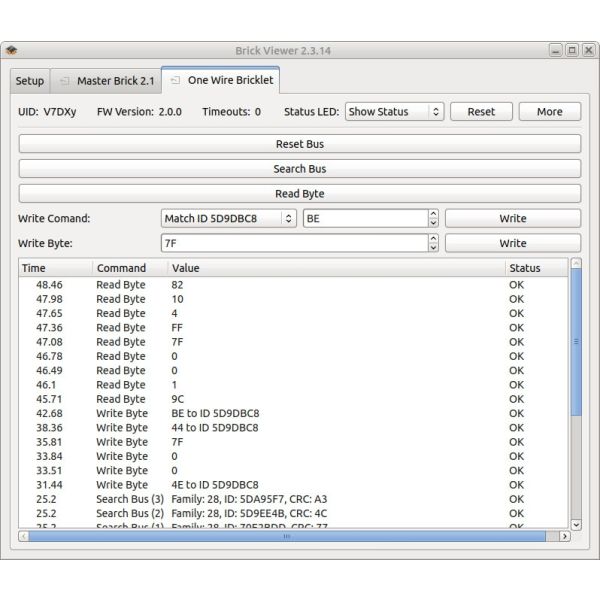Image resolution: width=600 pixels, height=600 pixels.
Task: Click the Write Command value field showing BE
Action: (365, 218)
